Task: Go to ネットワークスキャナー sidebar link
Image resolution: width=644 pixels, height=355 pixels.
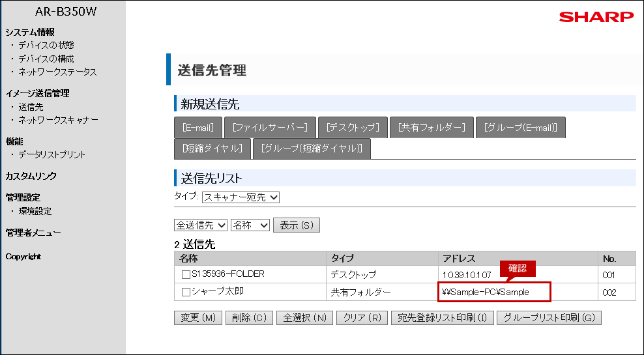Action: [x=59, y=121]
